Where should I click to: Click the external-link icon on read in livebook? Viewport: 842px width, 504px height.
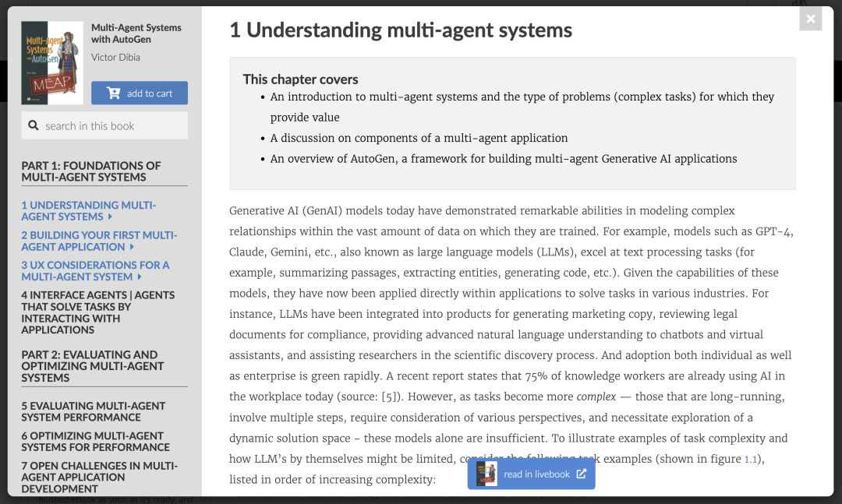point(582,474)
